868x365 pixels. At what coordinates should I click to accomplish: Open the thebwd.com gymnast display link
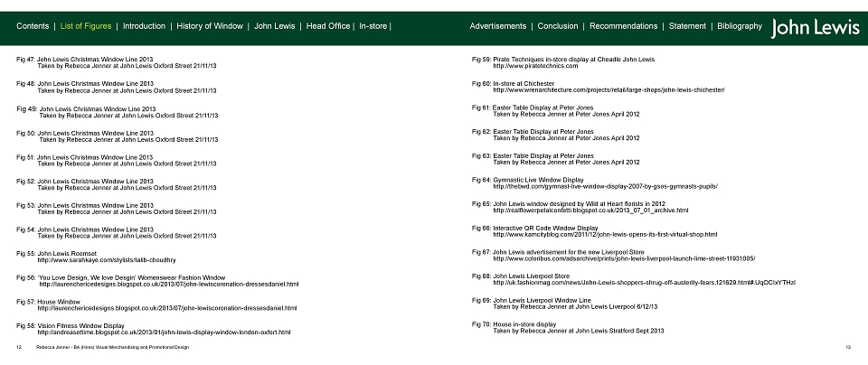[x=606, y=186]
